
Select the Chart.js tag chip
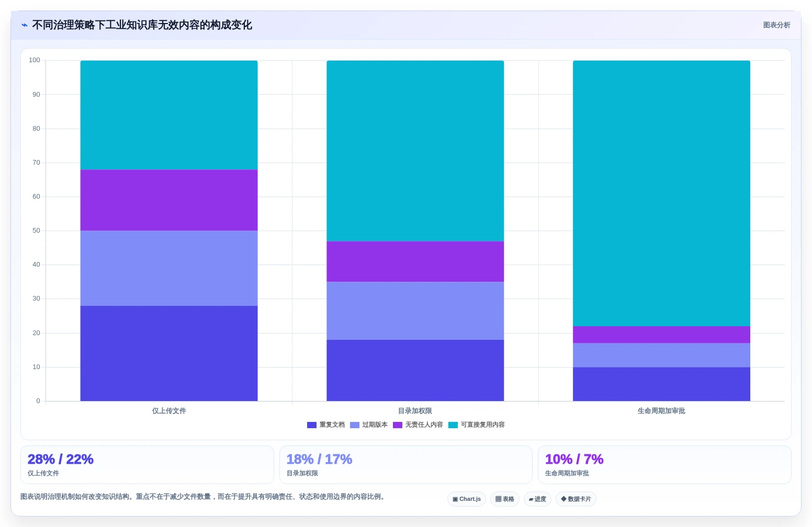[x=467, y=499]
